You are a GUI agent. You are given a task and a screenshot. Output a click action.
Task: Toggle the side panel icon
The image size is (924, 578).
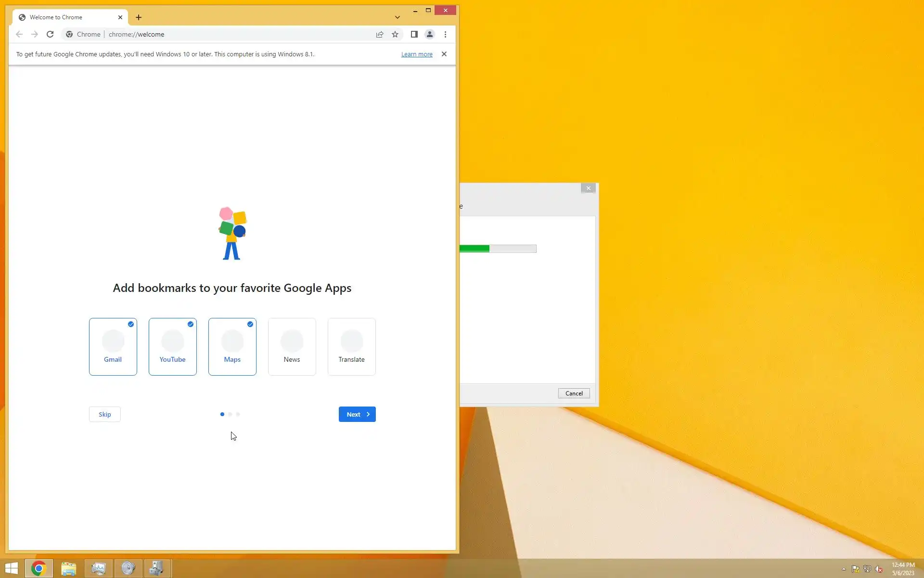tap(414, 34)
